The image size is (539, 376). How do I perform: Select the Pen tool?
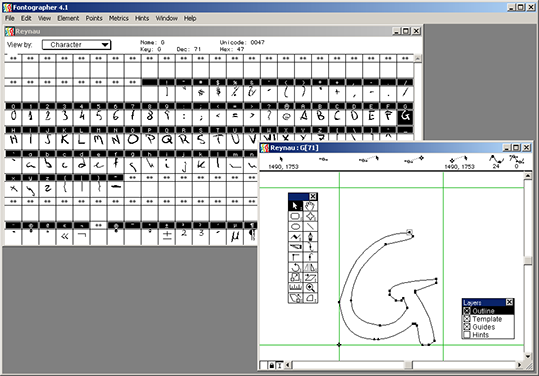310,237
